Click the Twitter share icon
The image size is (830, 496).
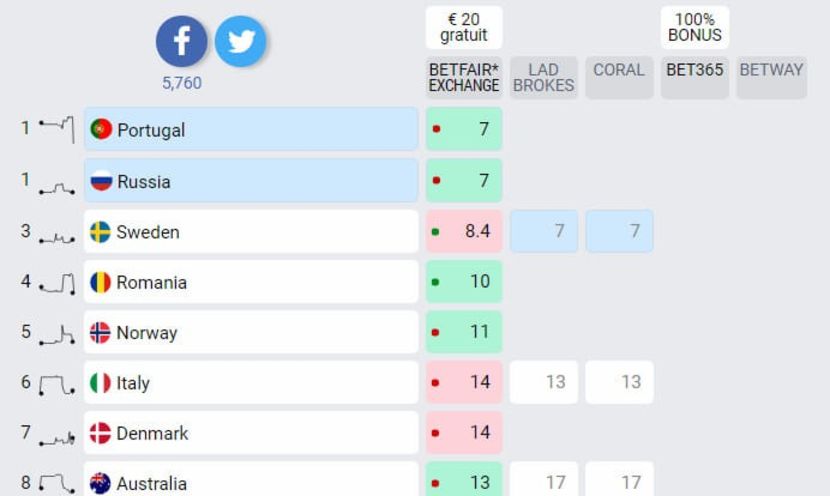[241, 42]
